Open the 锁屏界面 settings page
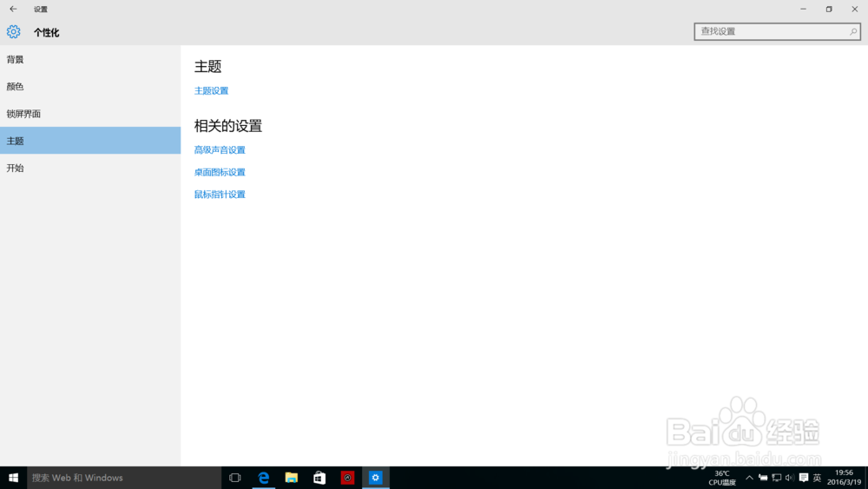This screenshot has height=489, width=868. click(x=90, y=114)
